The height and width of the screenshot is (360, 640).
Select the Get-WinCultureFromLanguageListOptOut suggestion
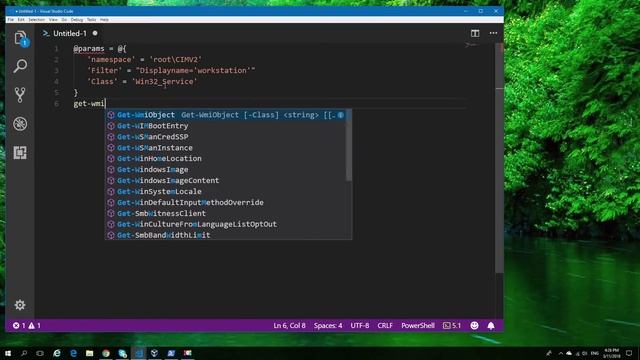(x=226, y=224)
